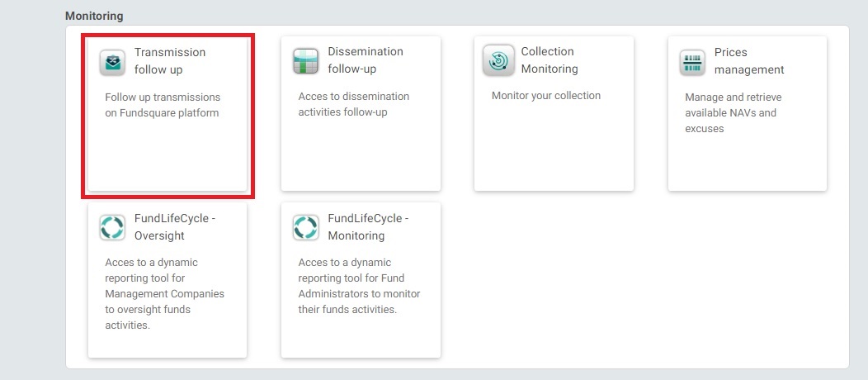Click the FundLifeCycle - Oversight circular arrows icon
The width and height of the screenshot is (868, 380).
coord(112,228)
